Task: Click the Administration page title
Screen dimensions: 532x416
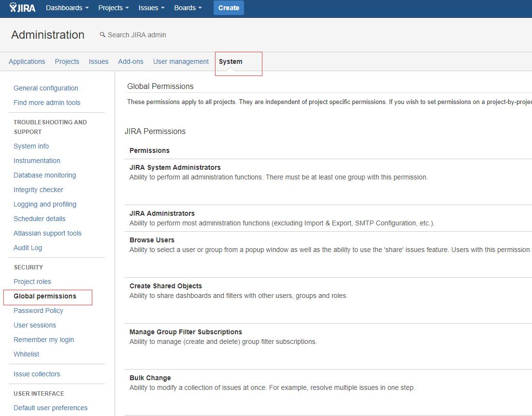Action: pos(48,35)
